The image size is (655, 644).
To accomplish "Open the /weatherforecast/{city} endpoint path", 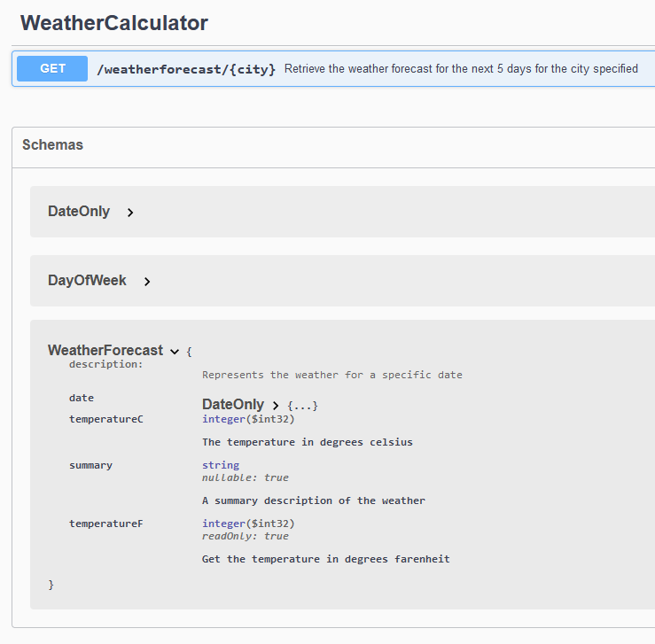I will (186, 69).
